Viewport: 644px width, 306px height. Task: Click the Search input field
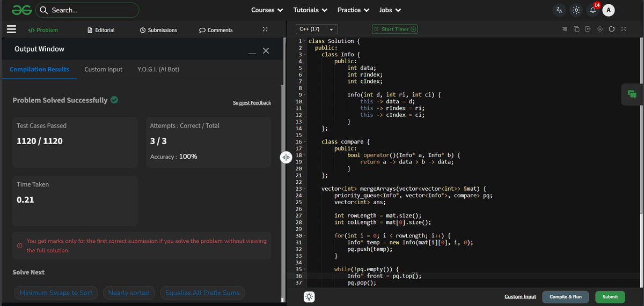87,10
